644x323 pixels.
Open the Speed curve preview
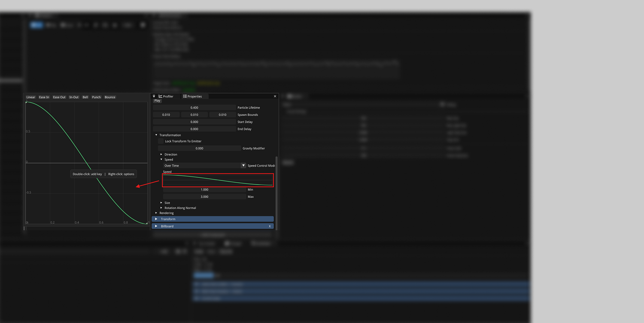(218, 180)
